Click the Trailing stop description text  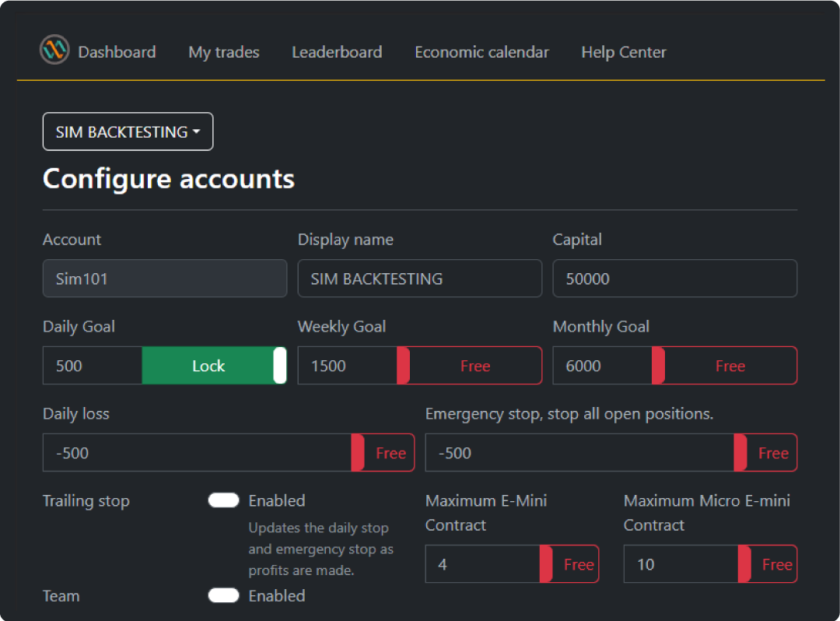[321, 549]
